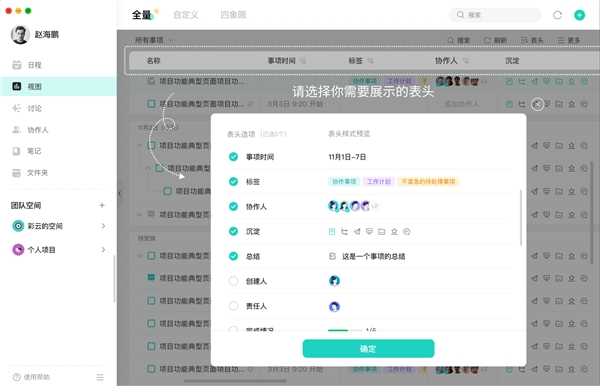Click the +2 collaborators badge in dialog
600x386 pixels.
(374, 206)
